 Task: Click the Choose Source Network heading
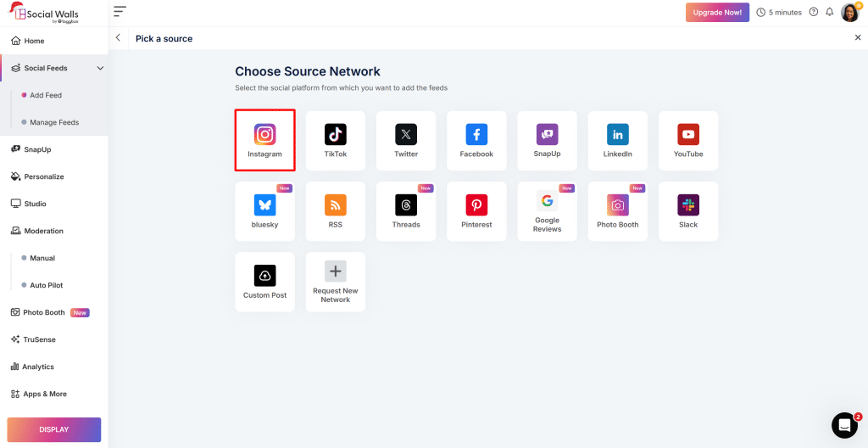point(308,71)
